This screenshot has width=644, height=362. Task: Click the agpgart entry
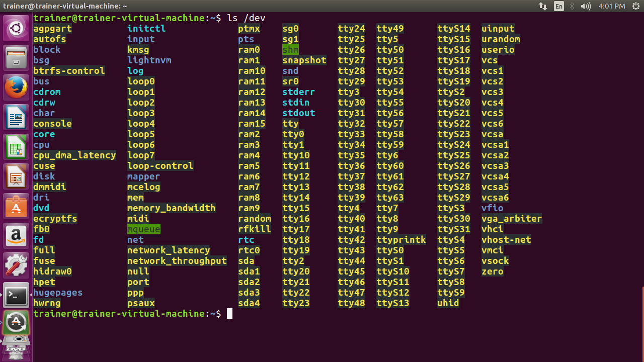pyautogui.click(x=52, y=29)
